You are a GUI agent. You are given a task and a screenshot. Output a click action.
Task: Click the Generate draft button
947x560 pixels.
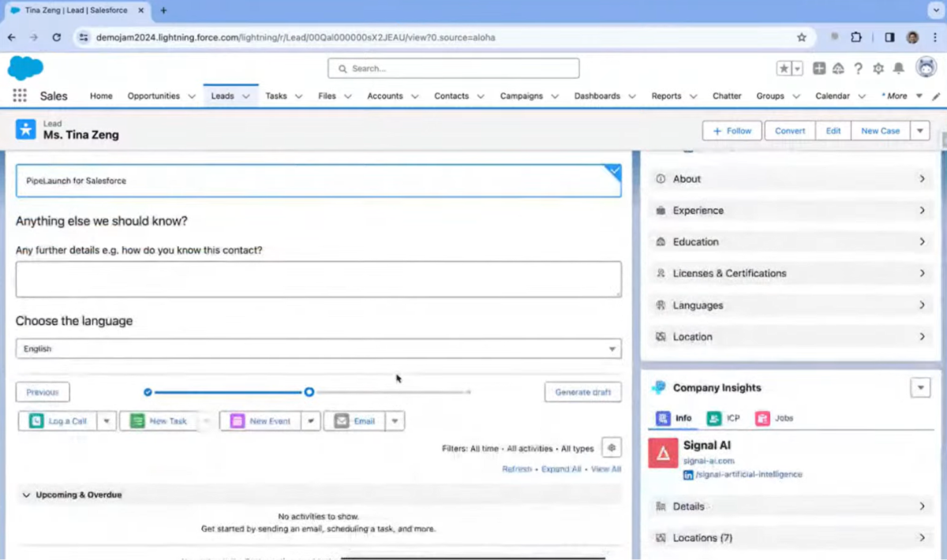[583, 392]
